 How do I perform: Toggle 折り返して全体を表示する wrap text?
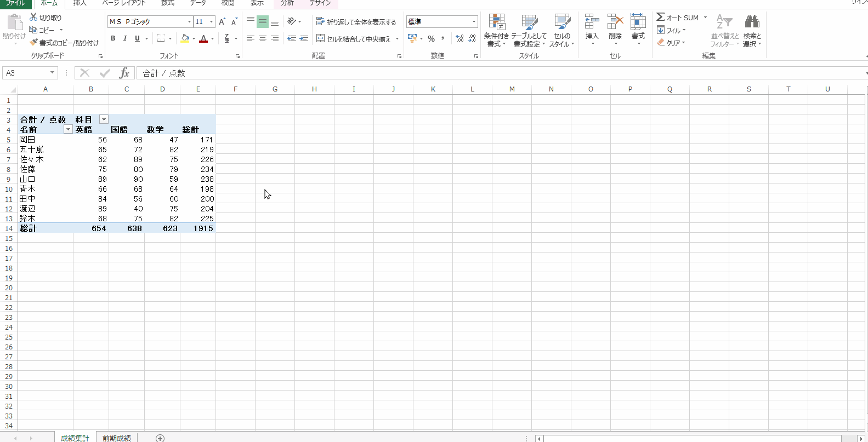356,22
